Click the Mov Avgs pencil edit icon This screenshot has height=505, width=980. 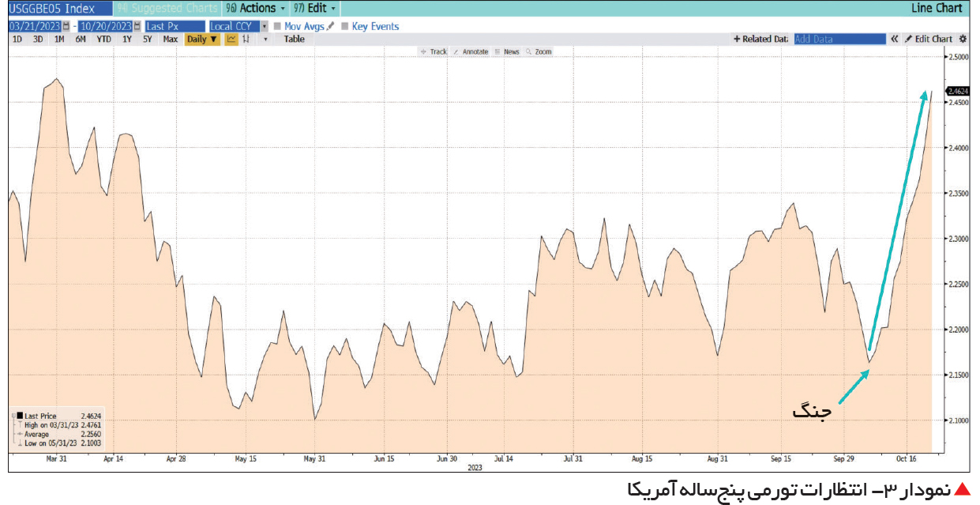pos(331,26)
